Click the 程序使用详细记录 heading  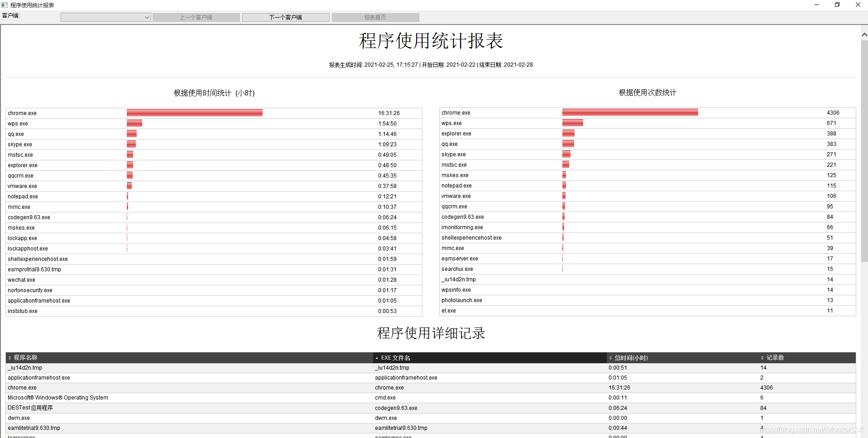pos(431,333)
